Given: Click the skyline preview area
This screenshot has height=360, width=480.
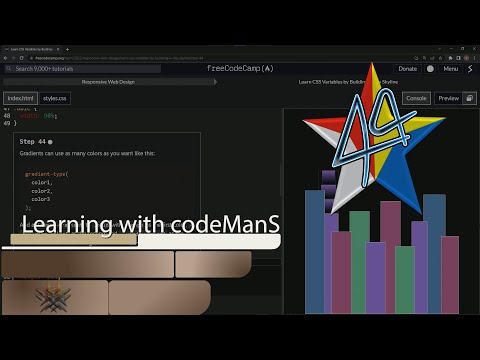Looking at the screenshot, I should [381, 211].
